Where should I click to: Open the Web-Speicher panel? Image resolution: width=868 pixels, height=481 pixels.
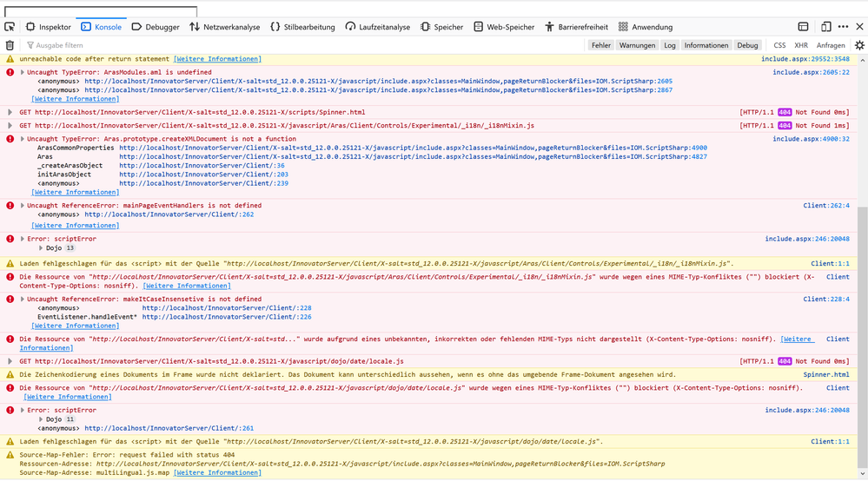point(503,27)
